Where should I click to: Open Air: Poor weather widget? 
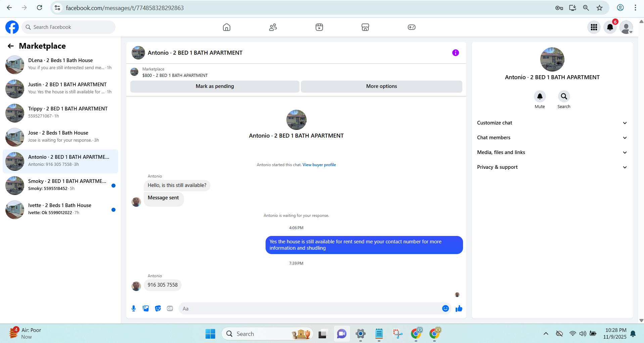point(26,334)
